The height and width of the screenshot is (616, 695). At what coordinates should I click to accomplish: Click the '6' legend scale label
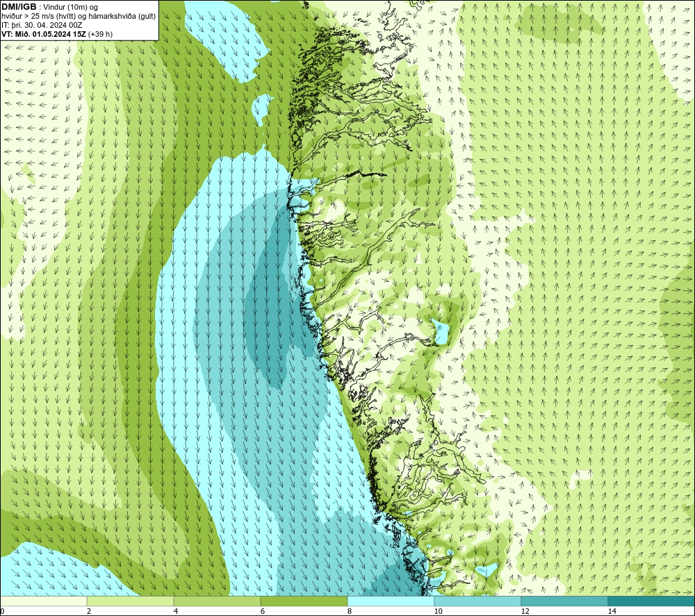click(263, 612)
